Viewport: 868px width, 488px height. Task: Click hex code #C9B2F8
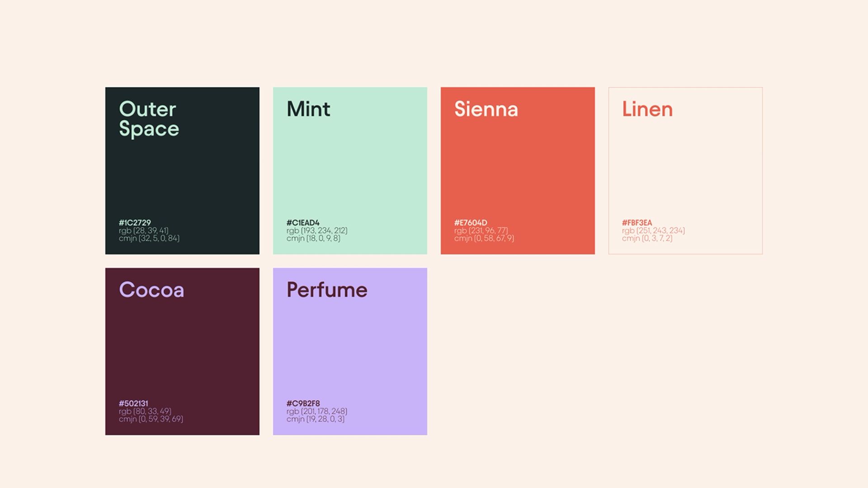coord(303,404)
